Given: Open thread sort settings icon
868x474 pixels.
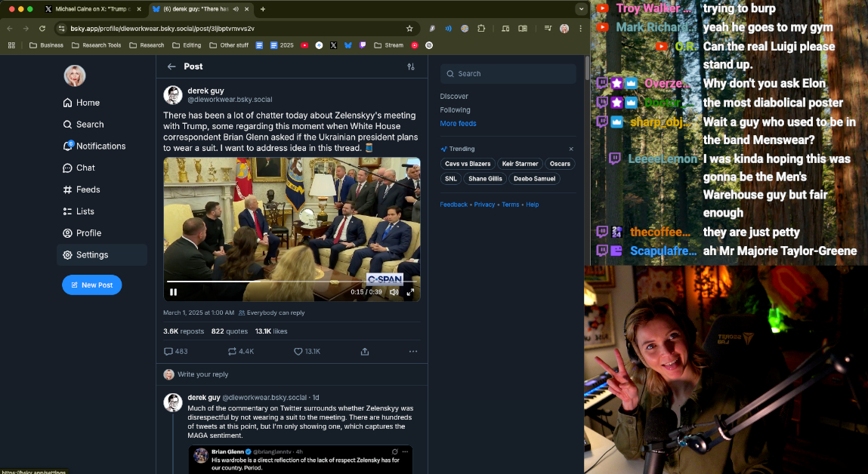Looking at the screenshot, I should (411, 66).
